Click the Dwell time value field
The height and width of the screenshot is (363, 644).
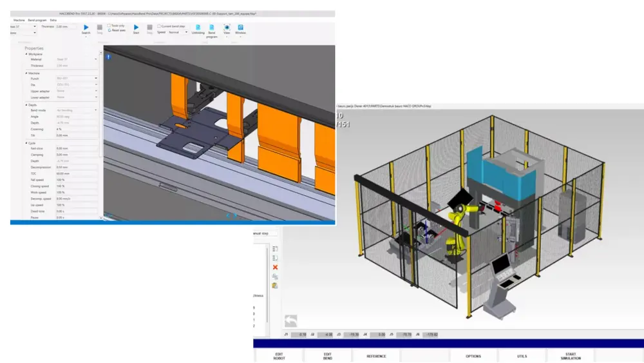pyautogui.click(x=77, y=211)
